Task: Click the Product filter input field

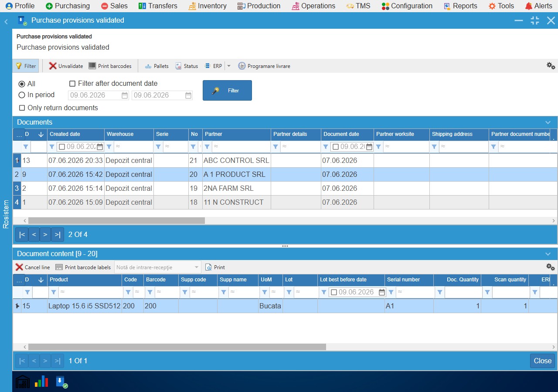Action: 90,292
